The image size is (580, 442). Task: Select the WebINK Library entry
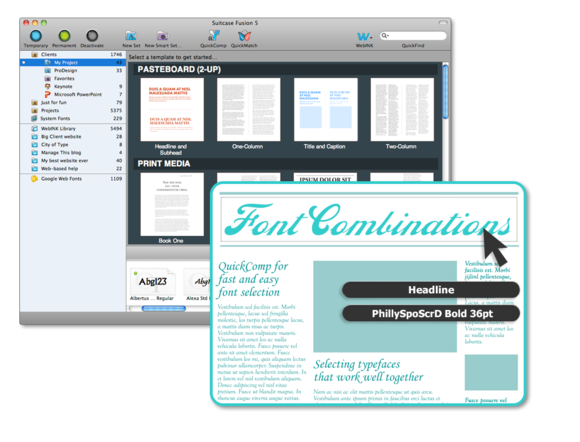(73, 128)
